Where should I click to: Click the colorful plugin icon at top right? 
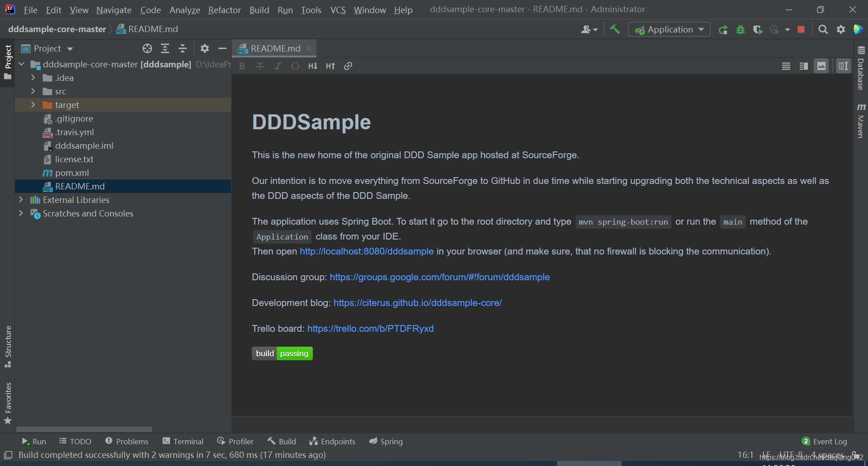(x=858, y=29)
